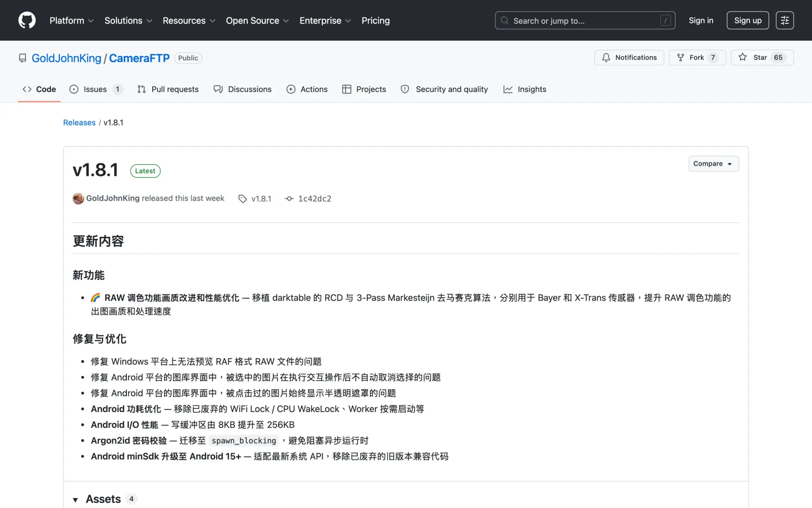Click the Assets count badge 4

click(x=131, y=499)
